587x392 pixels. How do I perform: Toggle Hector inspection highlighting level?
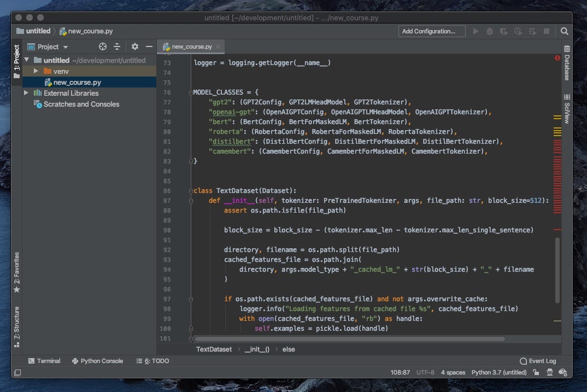point(549,372)
